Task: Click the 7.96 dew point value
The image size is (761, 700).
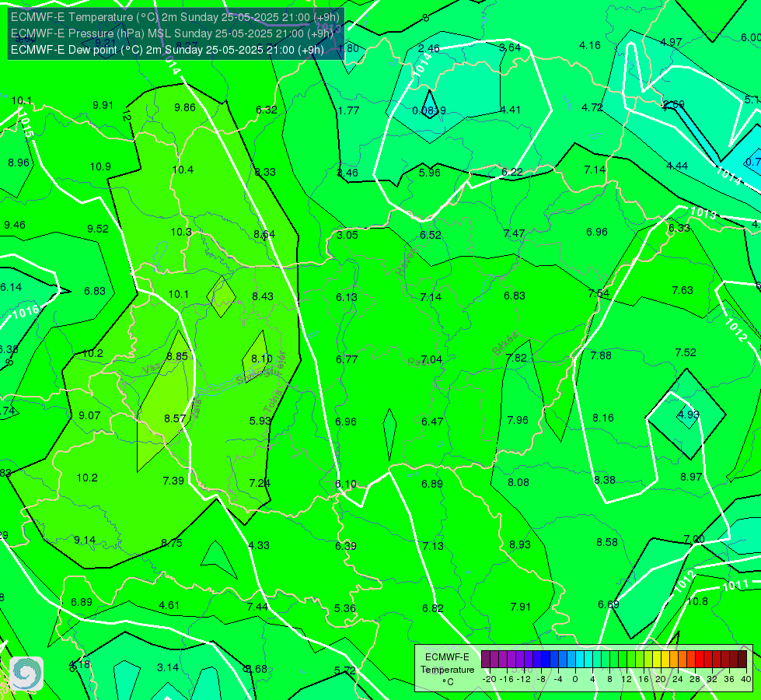Action: (x=518, y=420)
